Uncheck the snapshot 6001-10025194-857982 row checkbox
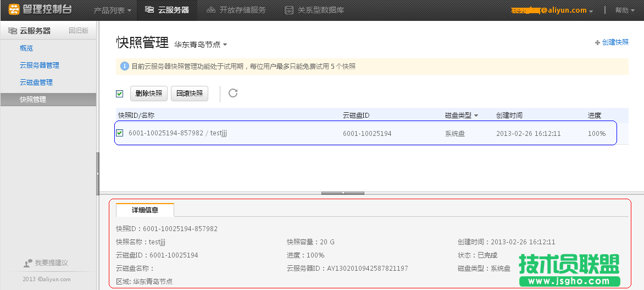The image size is (644, 290). coord(120,133)
